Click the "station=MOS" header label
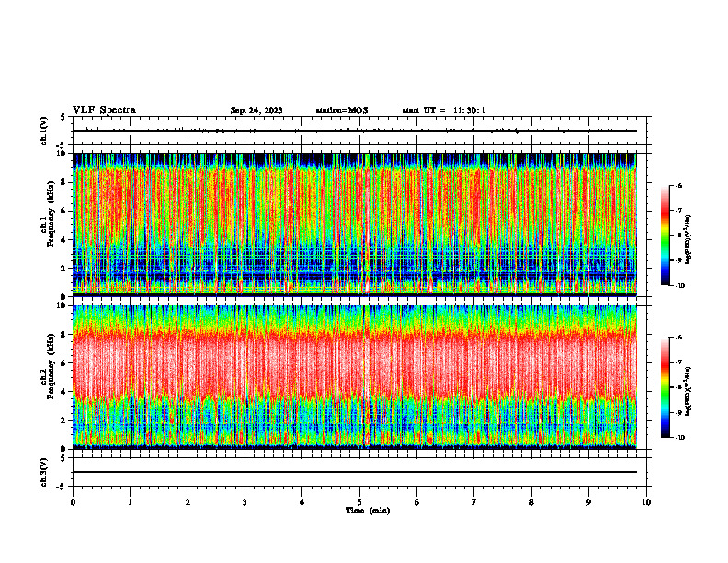 point(342,110)
